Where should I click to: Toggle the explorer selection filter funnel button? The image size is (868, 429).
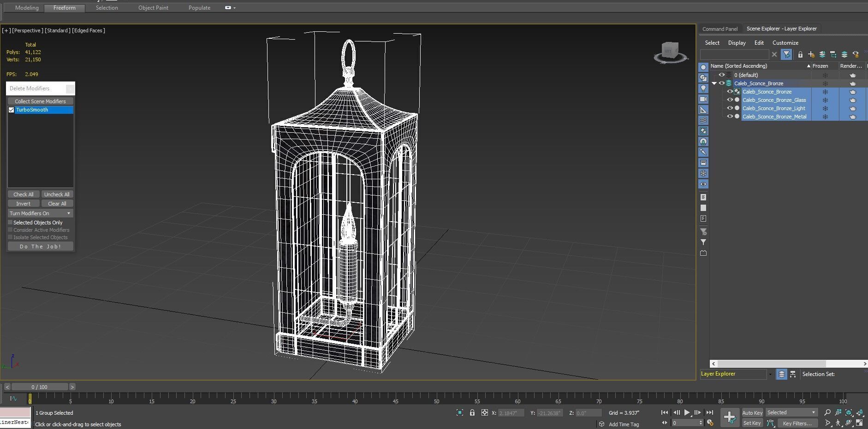[787, 54]
